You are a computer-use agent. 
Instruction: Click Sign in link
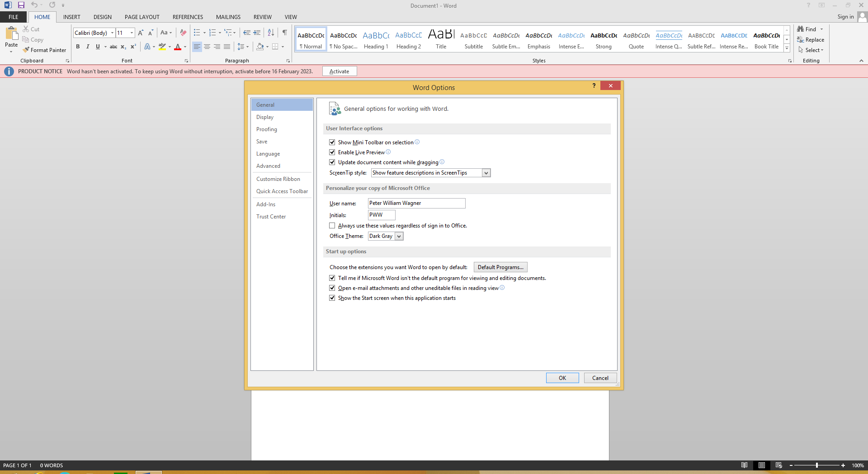pos(845,17)
